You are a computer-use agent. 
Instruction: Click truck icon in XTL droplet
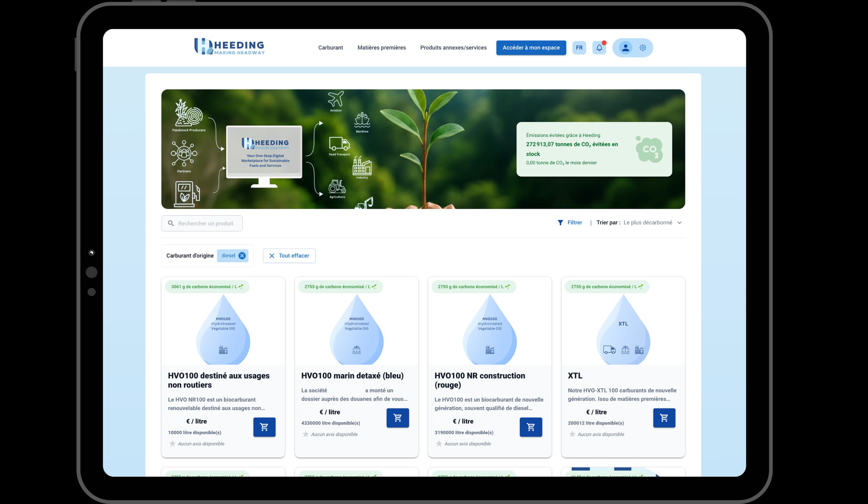click(609, 350)
